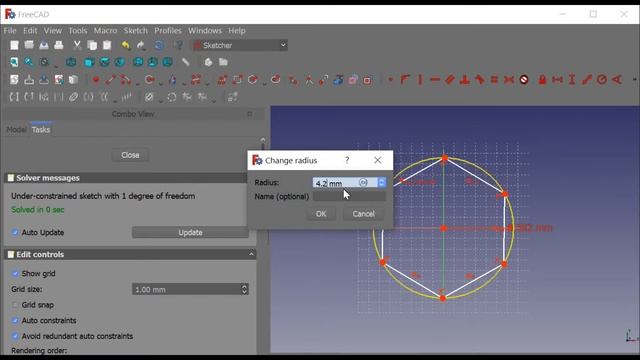Apply Symmetric constraint icon
Viewport: 640px width, 360px height.
(x=509, y=80)
